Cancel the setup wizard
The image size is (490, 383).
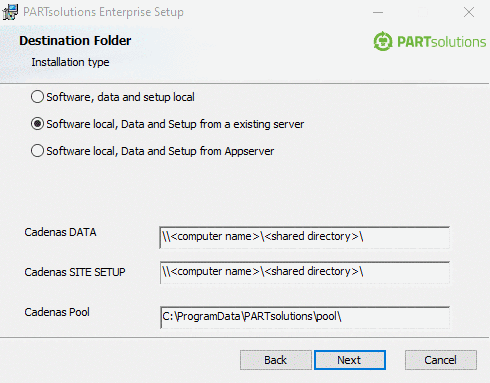(441, 360)
